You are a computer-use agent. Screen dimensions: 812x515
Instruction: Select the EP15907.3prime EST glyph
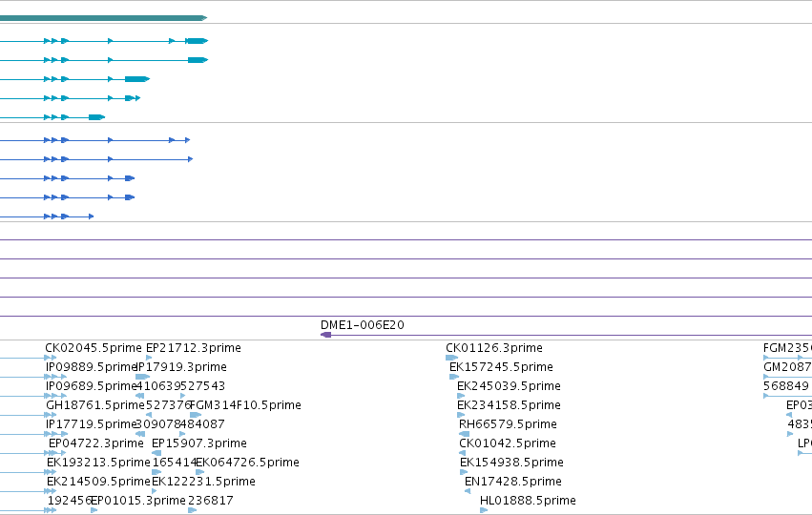tap(156, 453)
